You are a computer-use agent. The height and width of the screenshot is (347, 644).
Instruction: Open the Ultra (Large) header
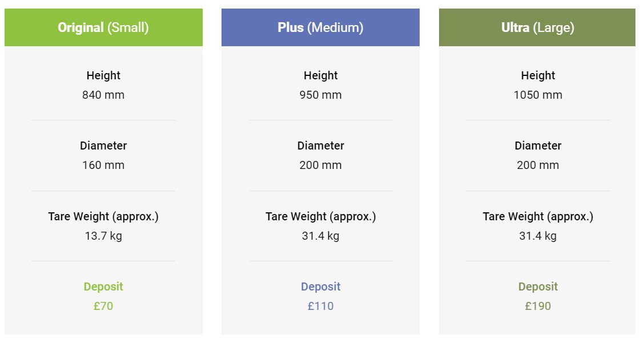(537, 27)
